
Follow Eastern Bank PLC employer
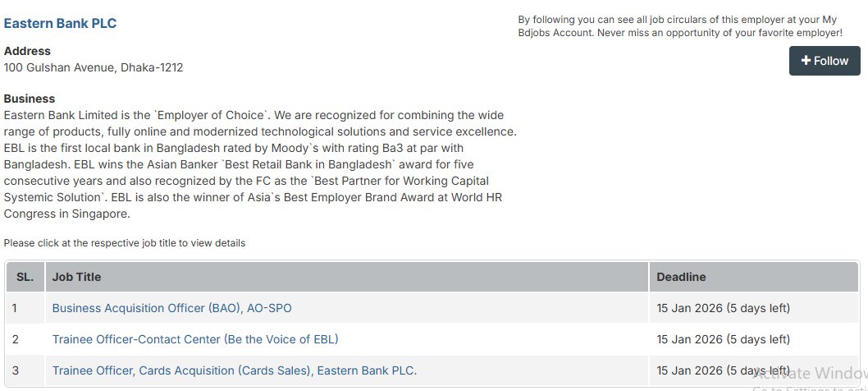tap(825, 61)
